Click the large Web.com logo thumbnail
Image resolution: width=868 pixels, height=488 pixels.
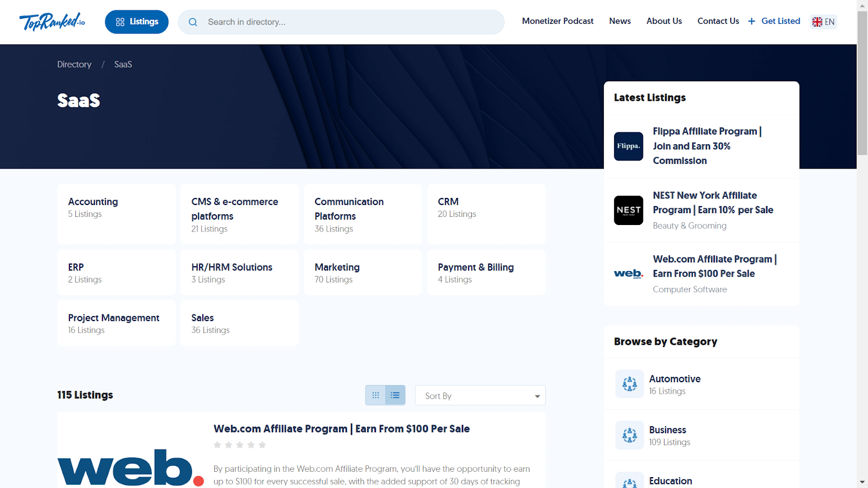(x=131, y=467)
